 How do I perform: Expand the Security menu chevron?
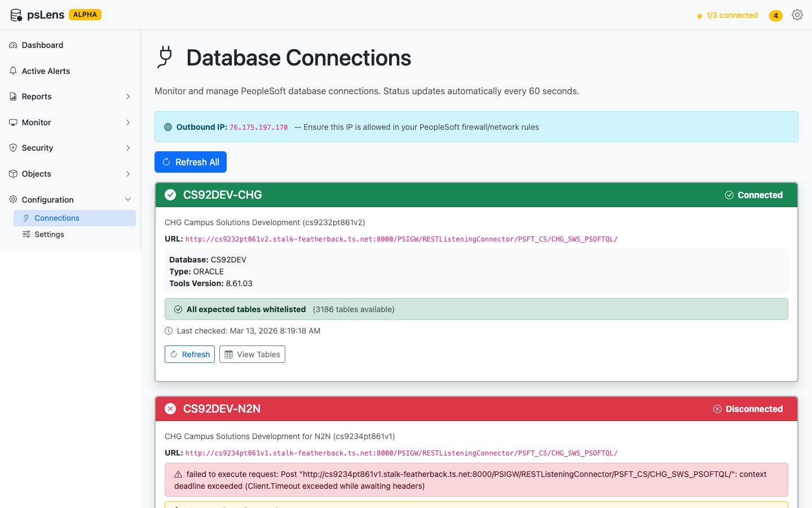click(128, 148)
